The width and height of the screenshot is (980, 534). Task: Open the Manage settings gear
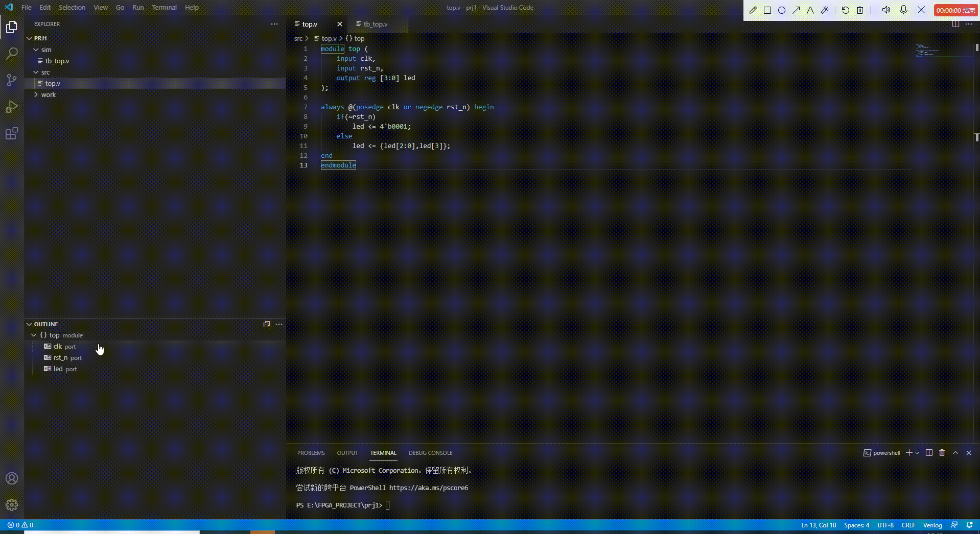pos(11,505)
